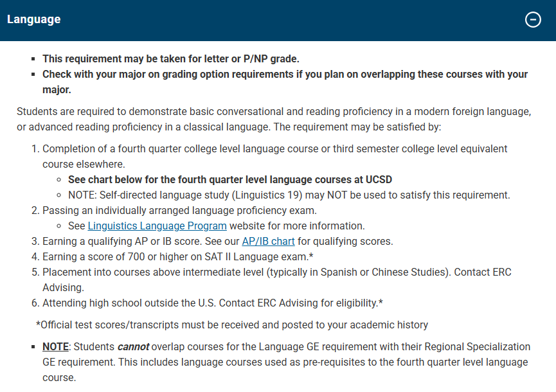This screenshot has width=556, height=392.
Task: Click 'Attending high school outside the U.S.' item
Action: click(213, 303)
